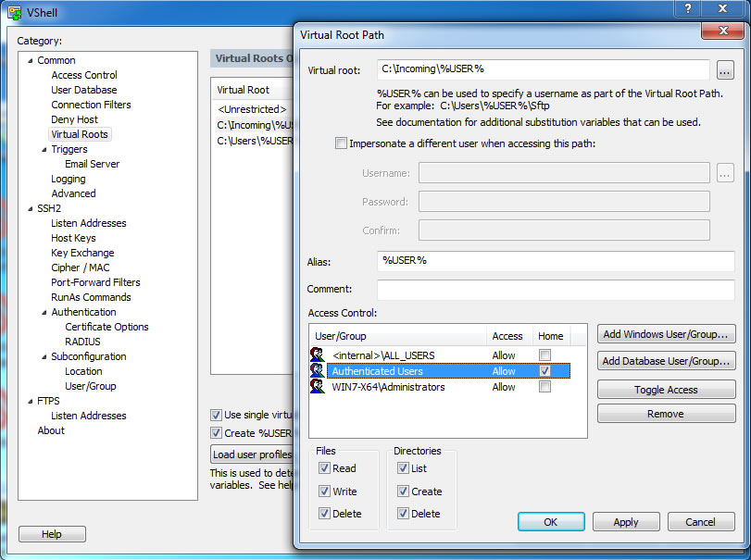Image resolution: width=751 pixels, height=560 pixels.
Task: Browse for the virtual root folder
Action: 724,70
